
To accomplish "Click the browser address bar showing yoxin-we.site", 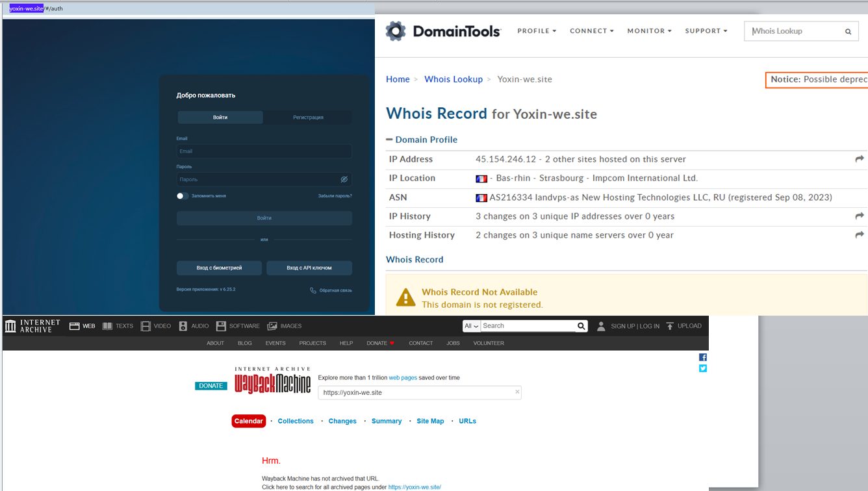I will 188,8.
